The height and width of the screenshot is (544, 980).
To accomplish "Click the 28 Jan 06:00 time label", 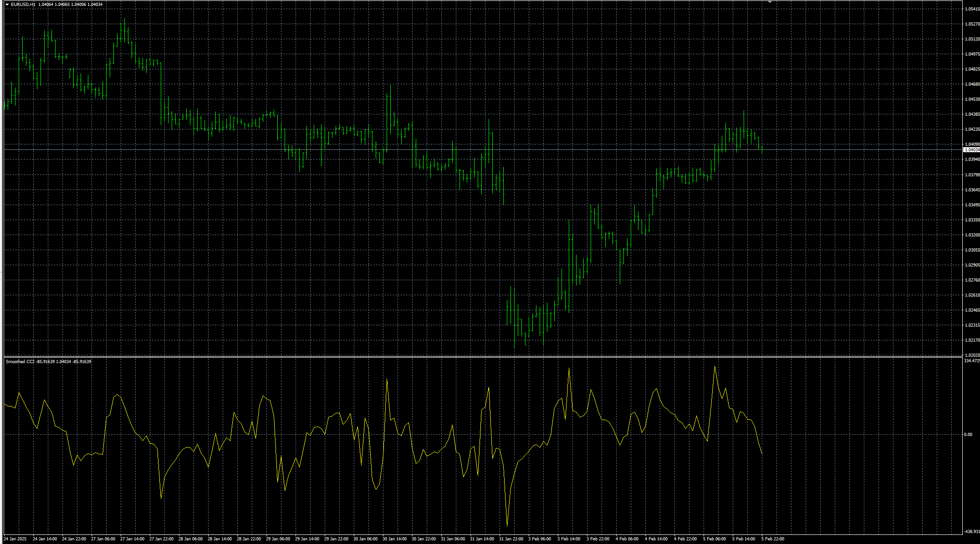I will (x=191, y=539).
